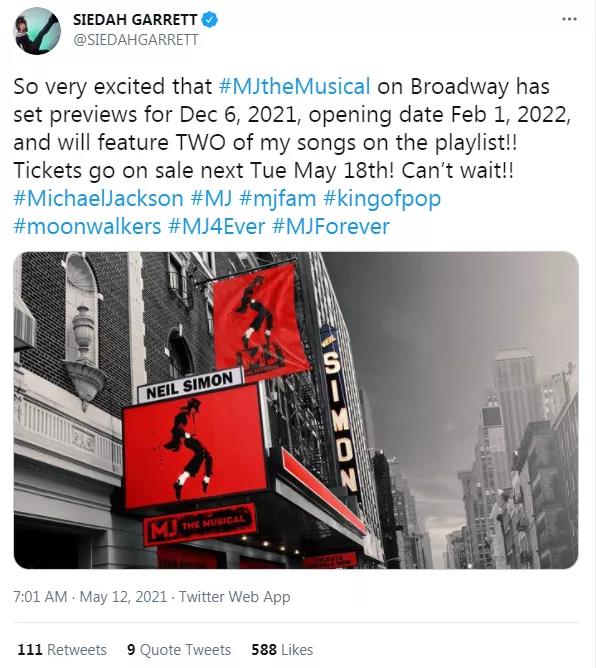The height and width of the screenshot is (668, 596).
Task: Open the SIEDAH GARRETT display name
Action: pyautogui.click(x=135, y=20)
